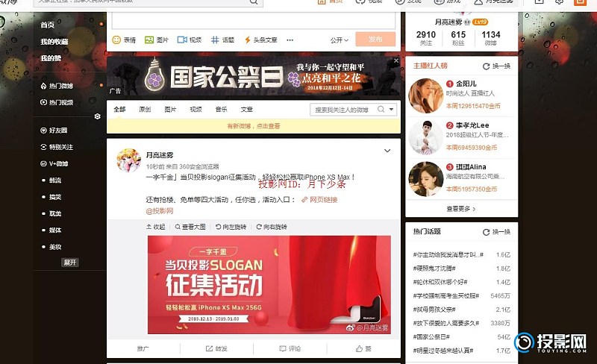Open hot topic #弑母男孩父亲#

(x=434, y=310)
